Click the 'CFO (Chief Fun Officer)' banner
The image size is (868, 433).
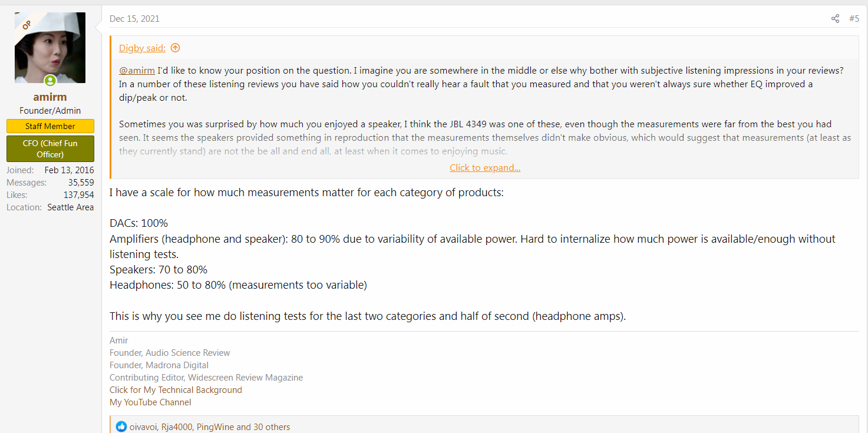(50, 149)
